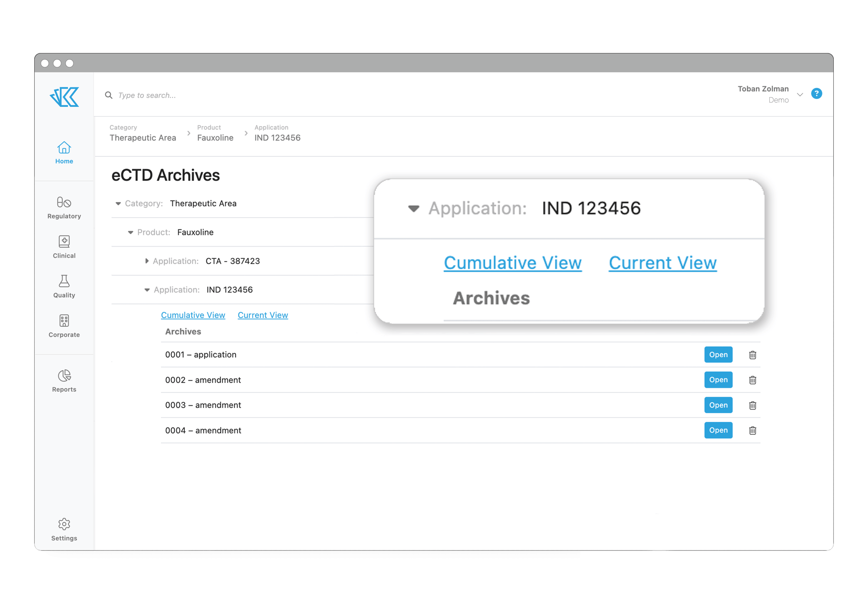Screen dimensions: 868x596
Task: Open archive 0003 – amendment
Action: [718, 405]
